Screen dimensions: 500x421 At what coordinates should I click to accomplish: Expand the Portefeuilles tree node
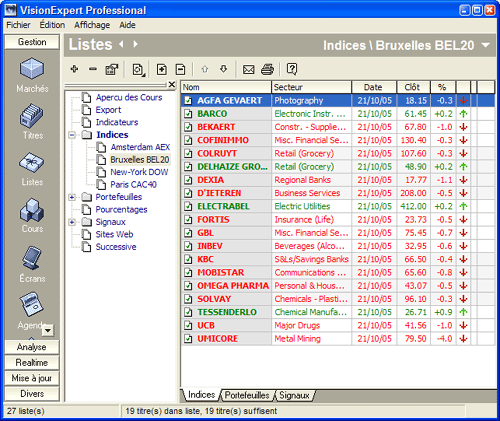72,197
